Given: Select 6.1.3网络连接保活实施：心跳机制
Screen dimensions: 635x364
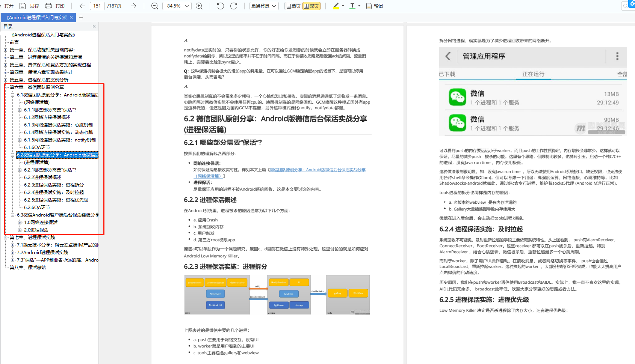Looking at the screenshot, I should point(58,125).
